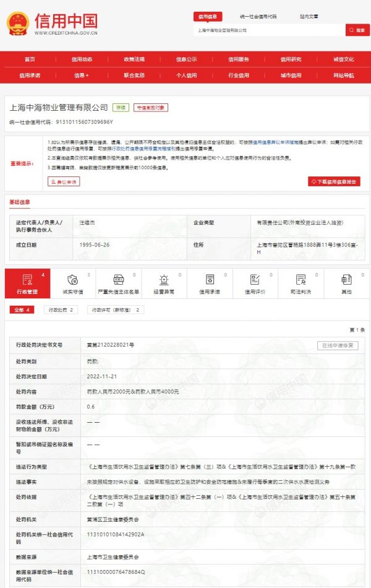Select the 诚实守信 shield icon

pos(72,280)
